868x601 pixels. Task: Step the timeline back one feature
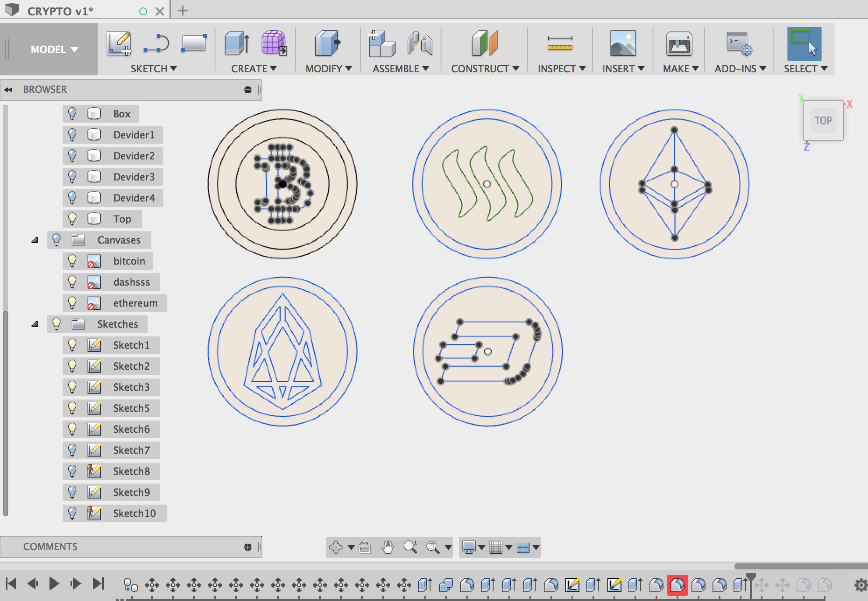click(x=33, y=583)
